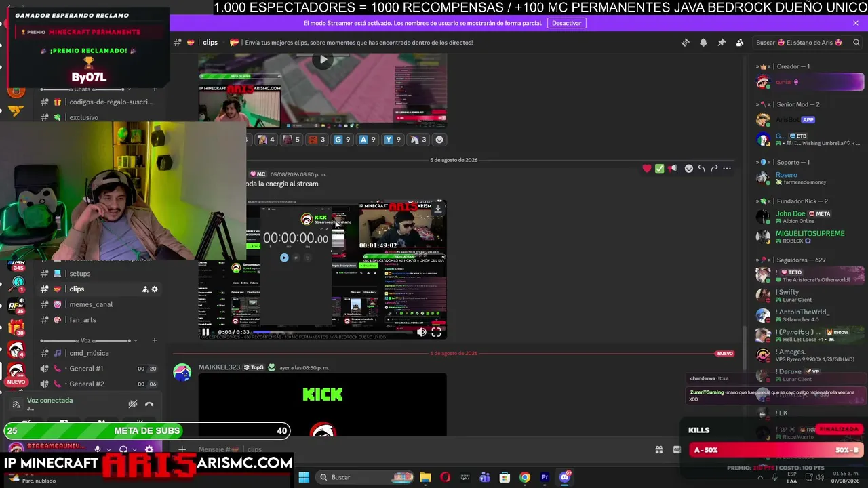Search in El sótano de Aris
Viewport: 868px width, 488px height.
click(808, 42)
